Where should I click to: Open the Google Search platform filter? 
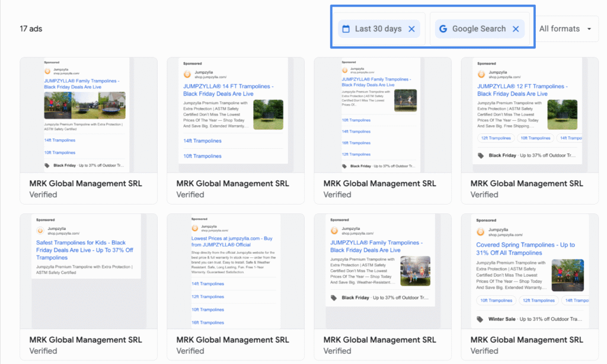click(478, 29)
